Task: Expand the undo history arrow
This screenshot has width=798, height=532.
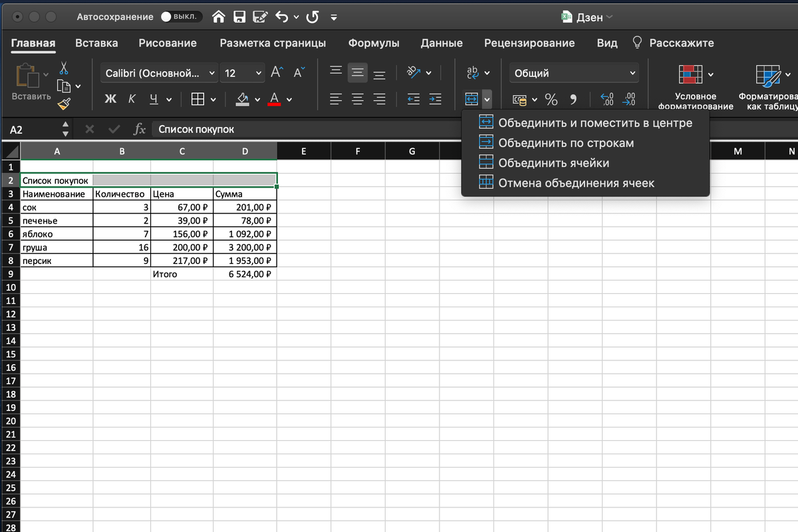Action: pos(296,17)
